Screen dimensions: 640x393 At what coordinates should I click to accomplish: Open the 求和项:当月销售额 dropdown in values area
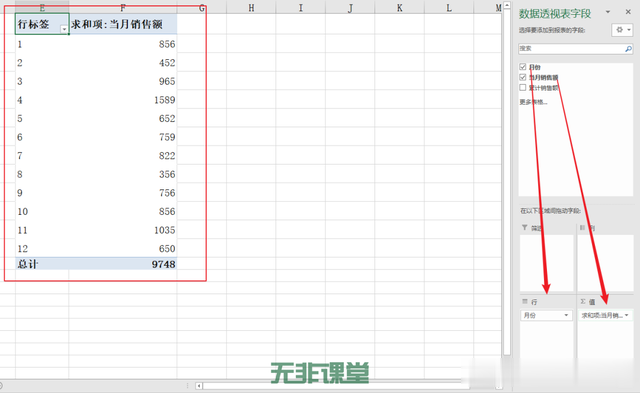point(627,315)
